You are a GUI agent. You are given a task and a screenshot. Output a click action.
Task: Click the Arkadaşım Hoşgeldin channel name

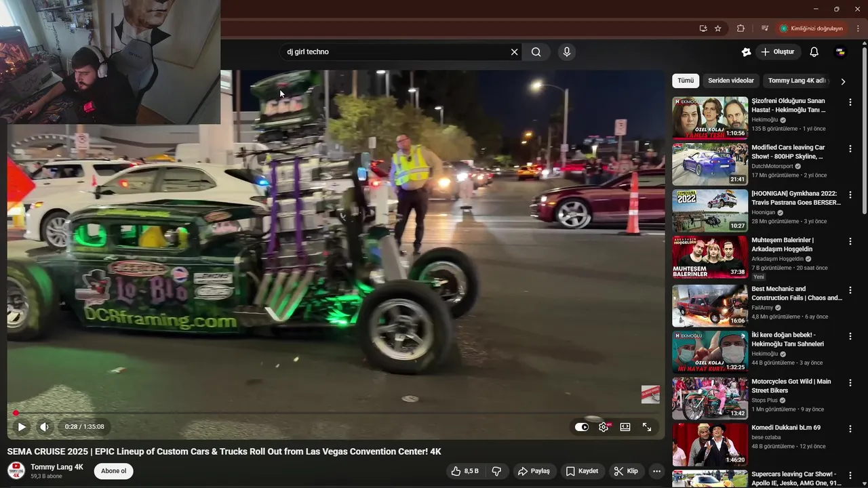point(777,259)
